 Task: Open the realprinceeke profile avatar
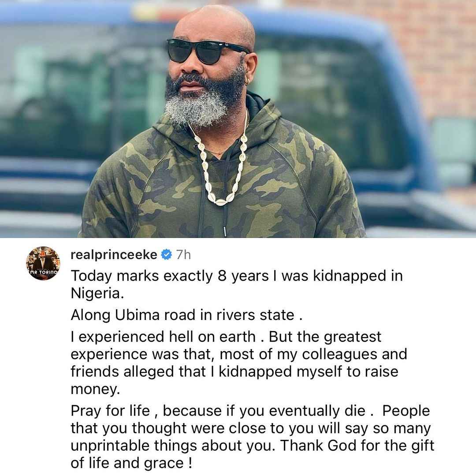[43, 263]
